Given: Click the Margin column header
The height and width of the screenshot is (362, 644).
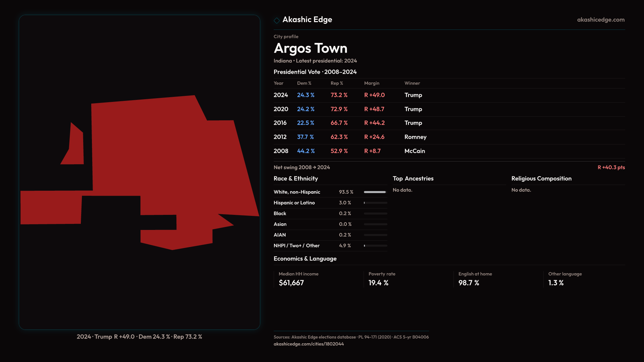Looking at the screenshot, I should pyautogui.click(x=372, y=83).
